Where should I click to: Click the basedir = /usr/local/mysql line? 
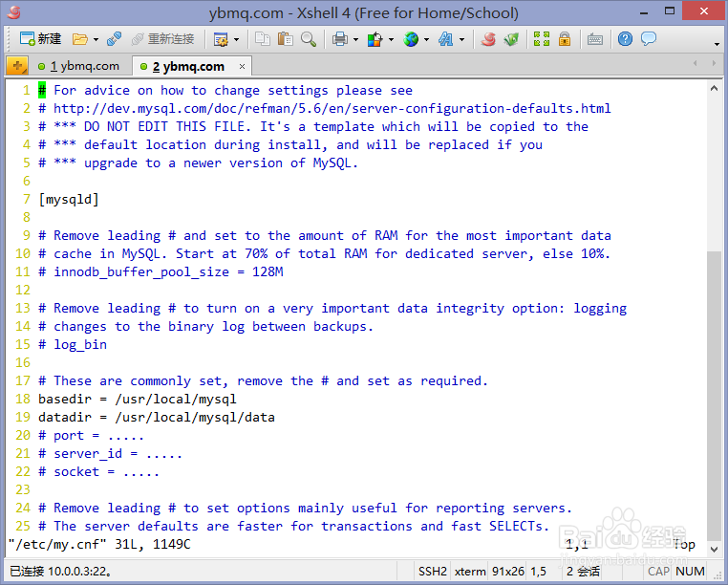coord(138,399)
